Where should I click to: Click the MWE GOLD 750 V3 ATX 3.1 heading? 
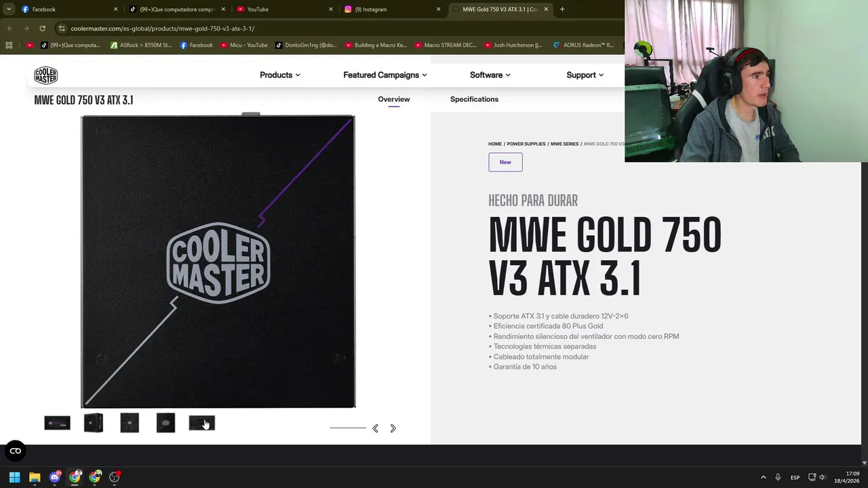click(605, 256)
